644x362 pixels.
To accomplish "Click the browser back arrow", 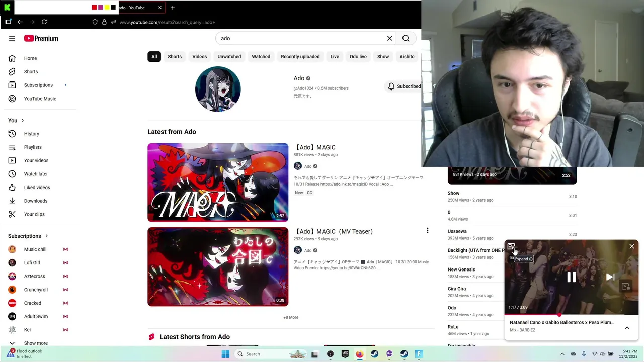I will 20,22.
